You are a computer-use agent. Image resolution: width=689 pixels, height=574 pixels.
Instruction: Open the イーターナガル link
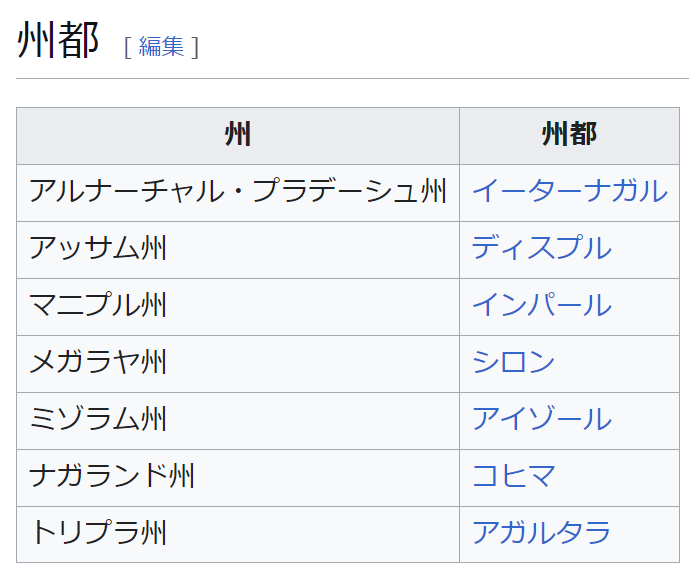(x=569, y=191)
